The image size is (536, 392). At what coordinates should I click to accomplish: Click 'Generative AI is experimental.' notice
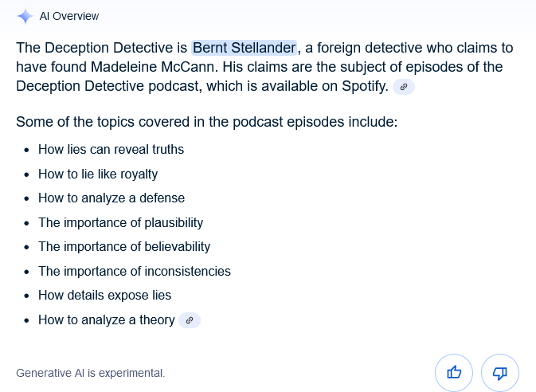91,373
